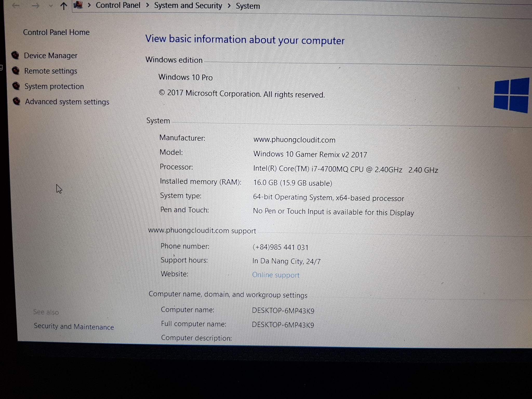Click the Website label
The height and width of the screenshot is (399, 532).
[x=175, y=274]
